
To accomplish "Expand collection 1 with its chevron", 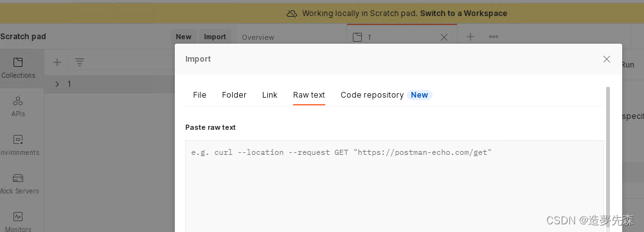I will [57, 84].
